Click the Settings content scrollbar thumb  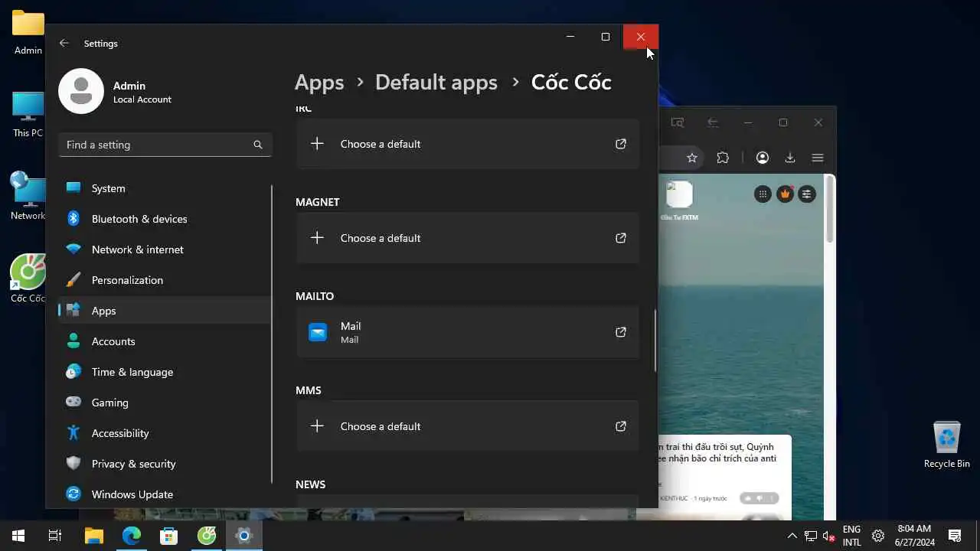(655, 341)
